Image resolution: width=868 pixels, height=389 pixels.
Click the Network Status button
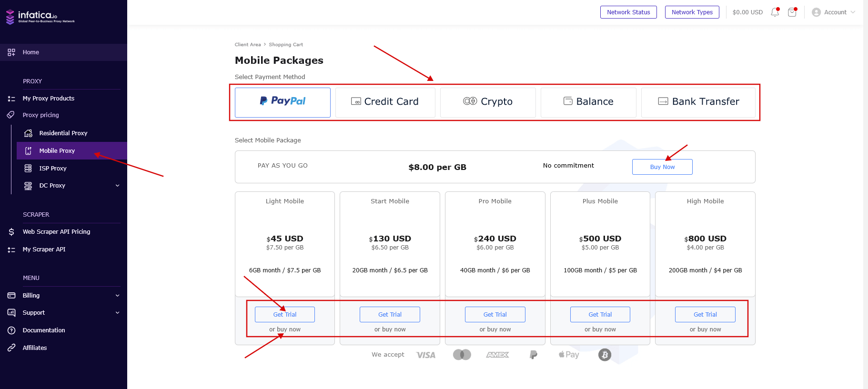pos(628,12)
